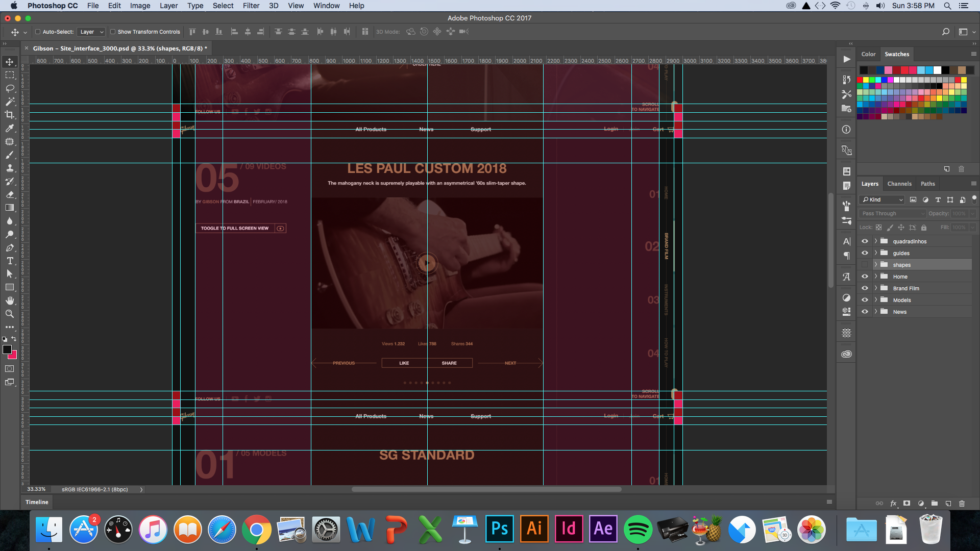980x551 pixels.
Task: Pick the white swatch in Swatches
Action: coord(938,70)
